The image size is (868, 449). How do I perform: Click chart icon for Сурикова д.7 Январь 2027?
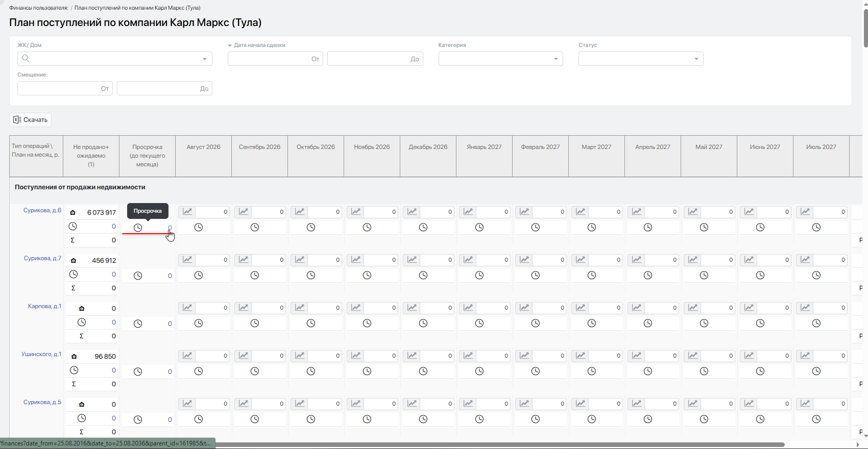click(x=468, y=260)
